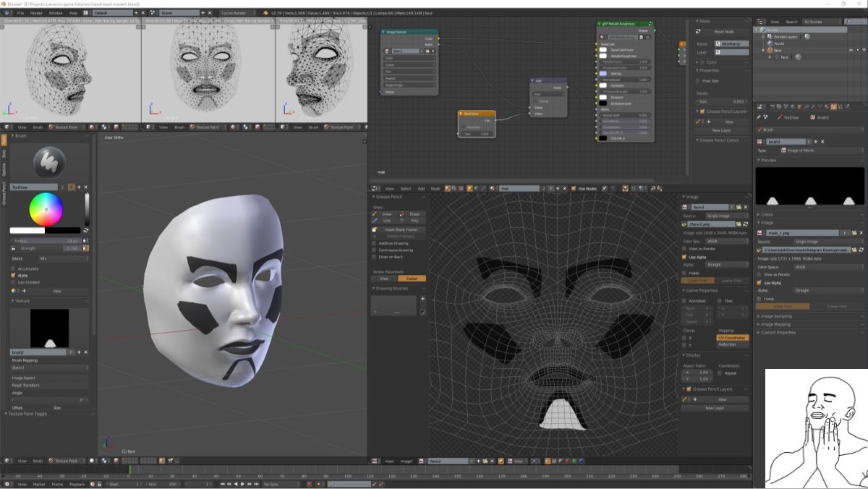The image size is (868, 489).
Task: Select the RenderLayers item in outliner
Action: (x=785, y=36)
